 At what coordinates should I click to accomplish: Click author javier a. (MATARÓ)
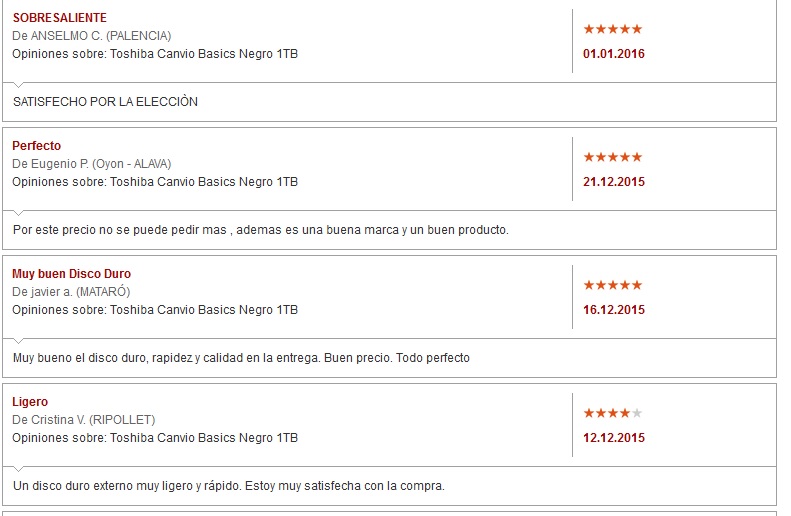click(81, 292)
